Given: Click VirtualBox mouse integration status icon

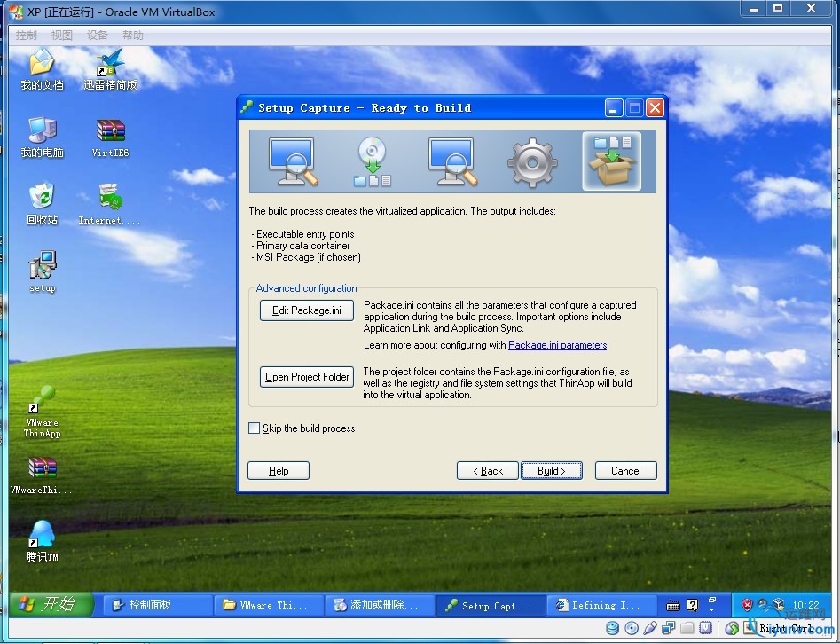Looking at the screenshot, I should point(732,628).
